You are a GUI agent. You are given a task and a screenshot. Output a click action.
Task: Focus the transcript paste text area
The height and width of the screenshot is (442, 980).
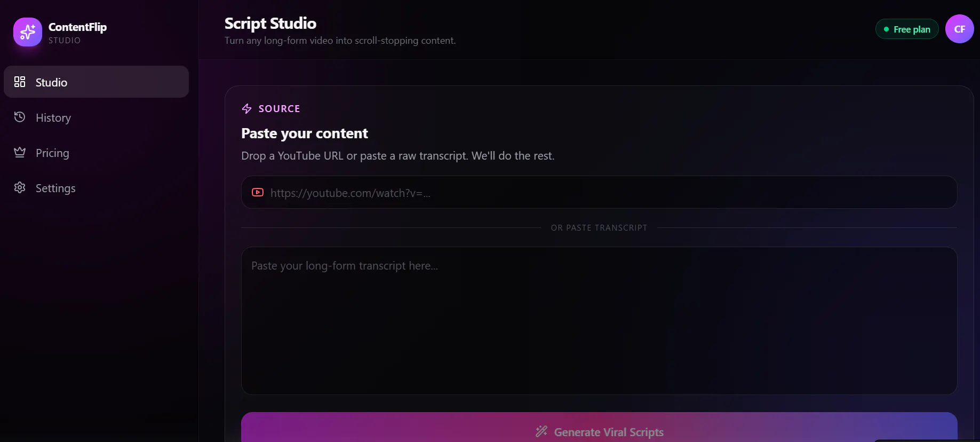[x=599, y=321]
